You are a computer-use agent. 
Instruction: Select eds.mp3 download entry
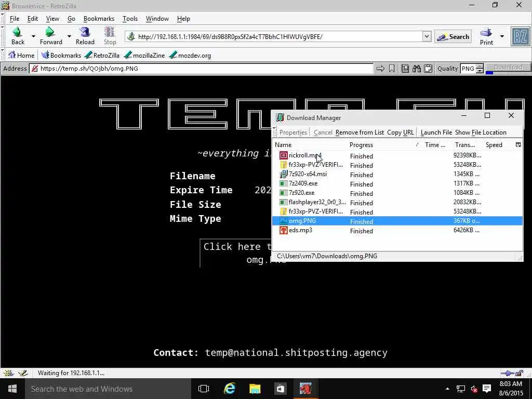coord(397,230)
